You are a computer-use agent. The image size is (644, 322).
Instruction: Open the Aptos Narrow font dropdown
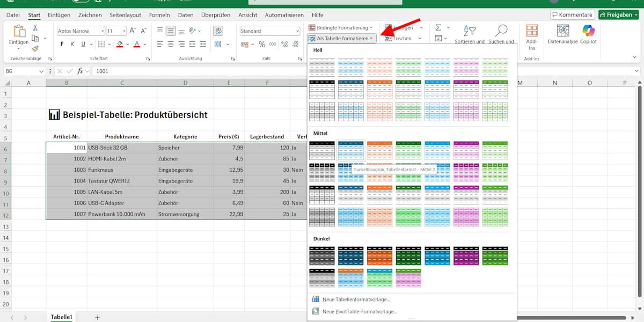[101, 31]
